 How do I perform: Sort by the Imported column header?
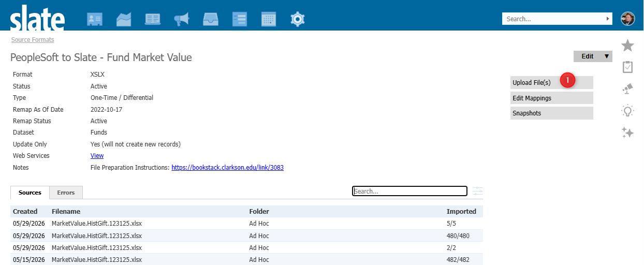tap(461, 211)
